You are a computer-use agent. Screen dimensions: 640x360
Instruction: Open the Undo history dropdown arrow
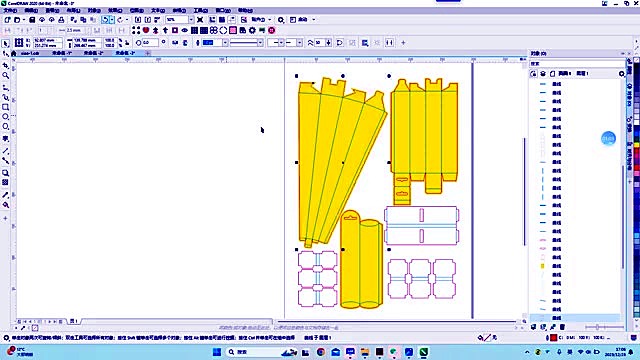112,20
